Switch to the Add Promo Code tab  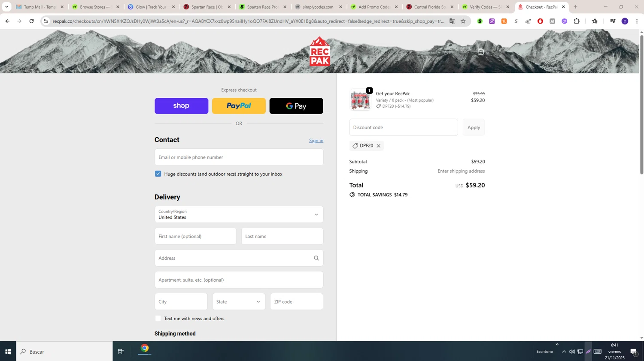[x=374, y=7]
